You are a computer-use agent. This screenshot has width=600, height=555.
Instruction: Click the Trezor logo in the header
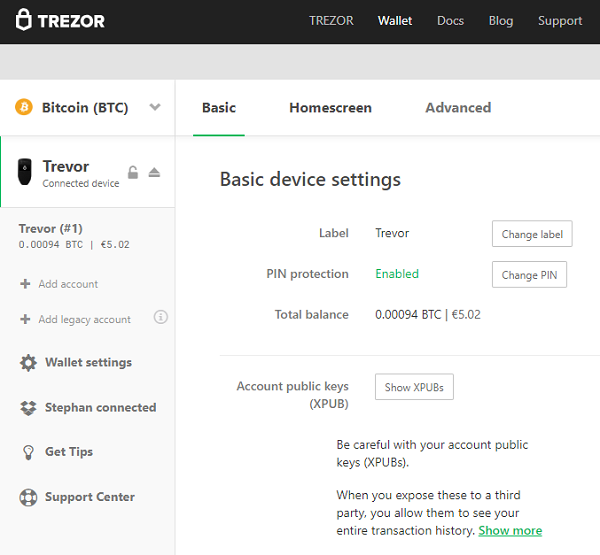[60, 20]
